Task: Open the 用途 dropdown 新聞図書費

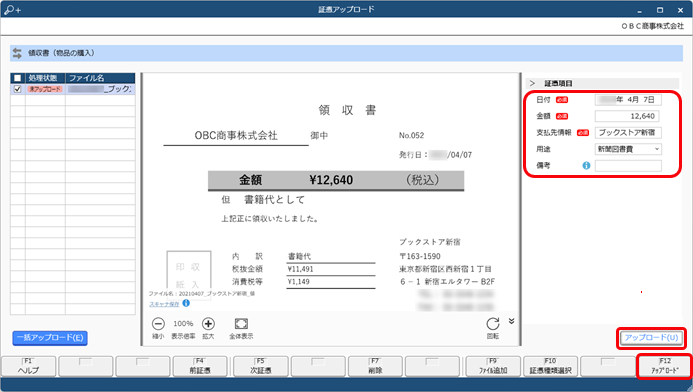Action: 628,149
